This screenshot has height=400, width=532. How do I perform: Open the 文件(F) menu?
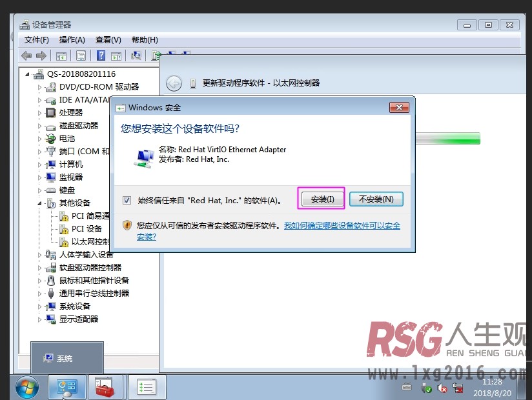tap(36, 40)
